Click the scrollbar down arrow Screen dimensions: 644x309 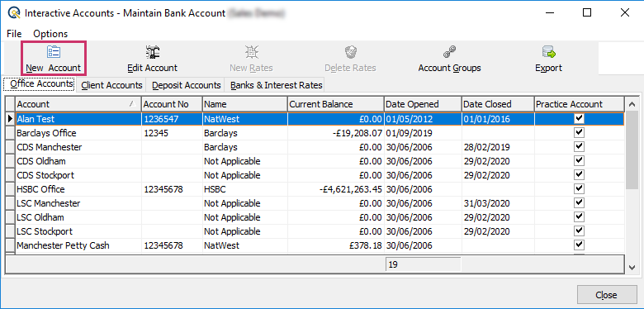pos(632,267)
